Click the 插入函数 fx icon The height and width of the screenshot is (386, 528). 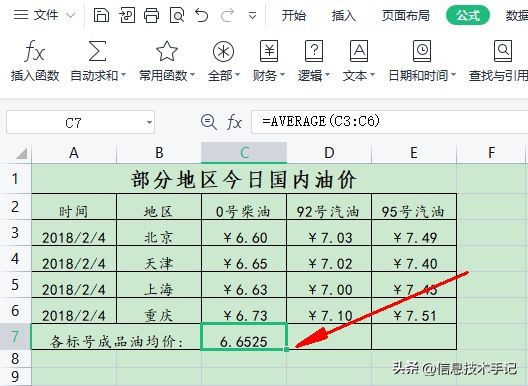tap(35, 51)
